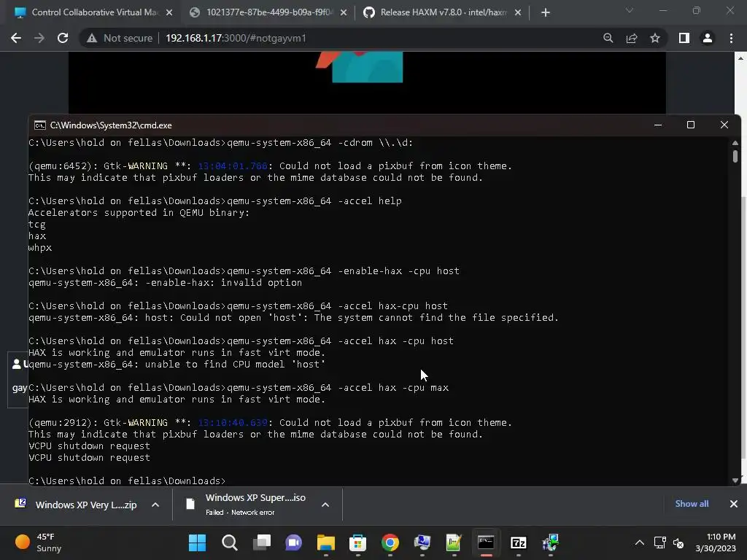Open the Windows Start menu
Viewport: 747px width, 560px height.
197,542
